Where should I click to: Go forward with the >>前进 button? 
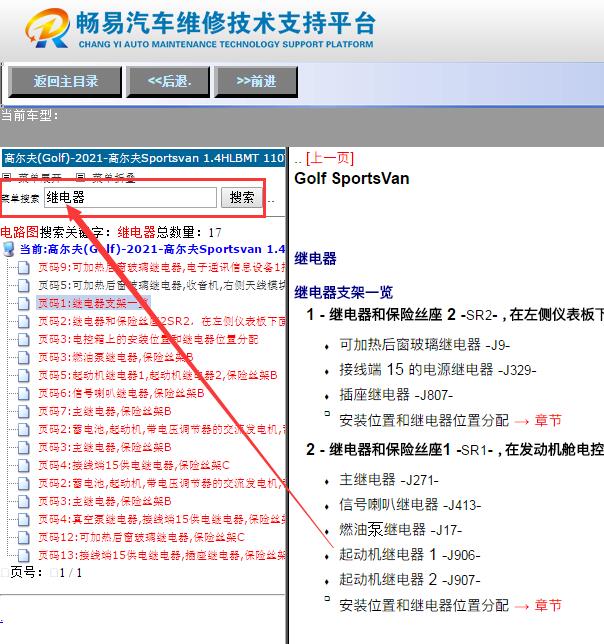[255, 81]
